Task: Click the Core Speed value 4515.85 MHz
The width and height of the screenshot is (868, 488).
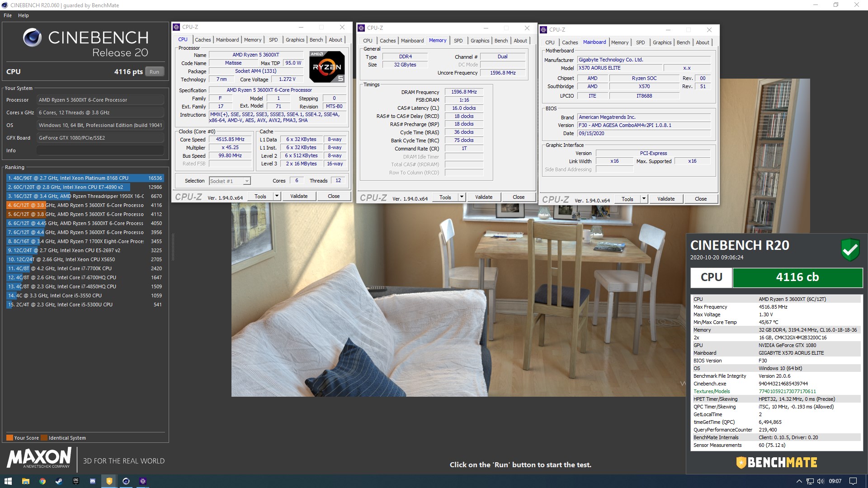Action: click(230, 140)
